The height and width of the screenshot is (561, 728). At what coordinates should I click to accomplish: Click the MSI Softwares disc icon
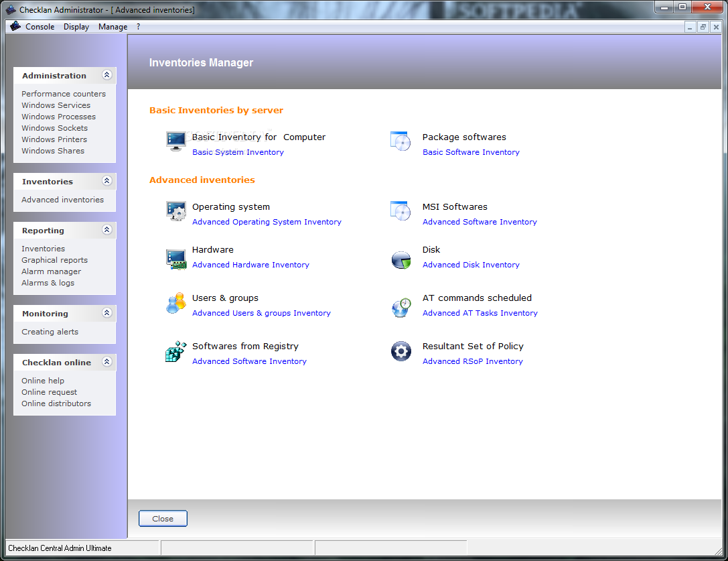pos(401,211)
